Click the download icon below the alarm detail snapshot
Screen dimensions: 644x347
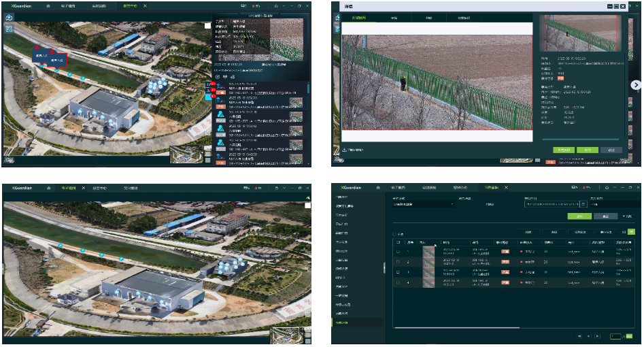[x=345, y=149]
